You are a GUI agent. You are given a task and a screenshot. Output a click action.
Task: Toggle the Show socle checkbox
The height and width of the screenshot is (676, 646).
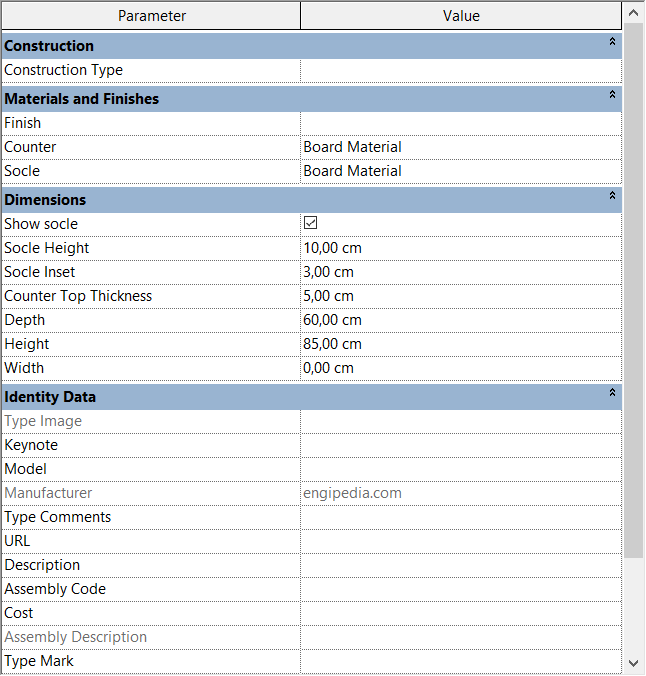(x=310, y=223)
